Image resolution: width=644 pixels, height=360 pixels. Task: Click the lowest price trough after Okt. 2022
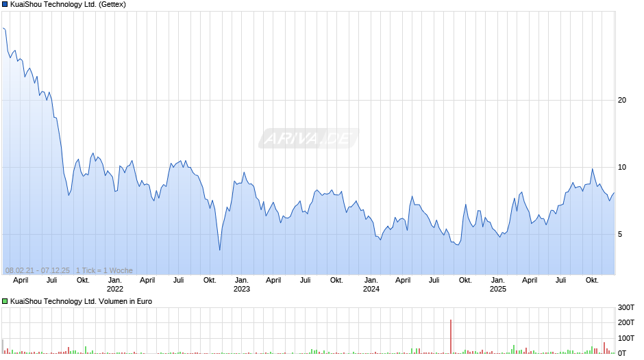(220, 250)
